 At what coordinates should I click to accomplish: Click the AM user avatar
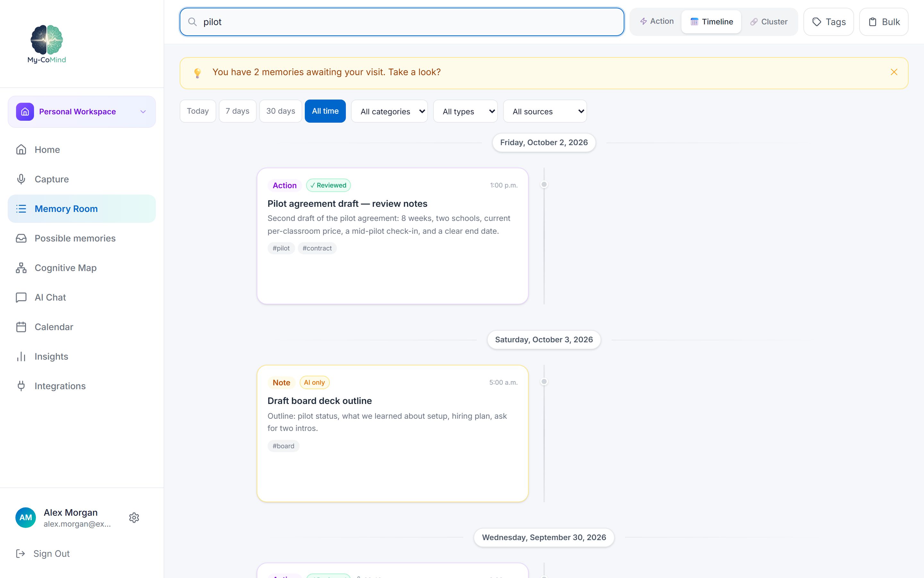coord(26,518)
